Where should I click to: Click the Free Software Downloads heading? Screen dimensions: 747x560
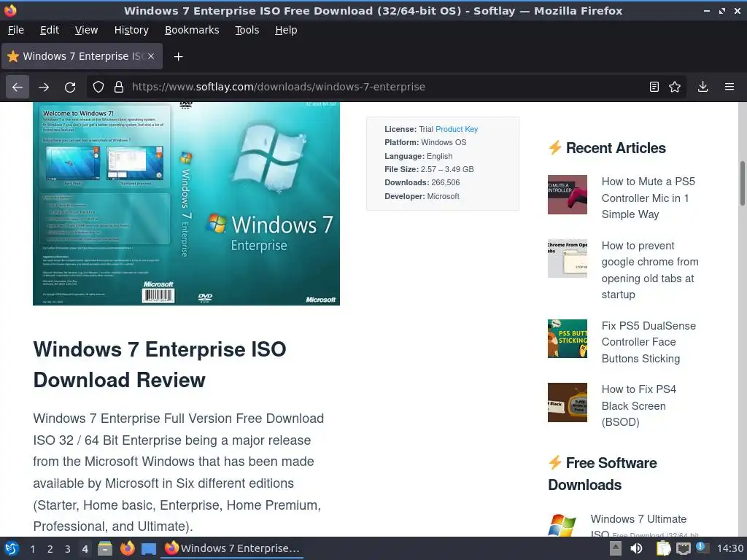[603, 474]
